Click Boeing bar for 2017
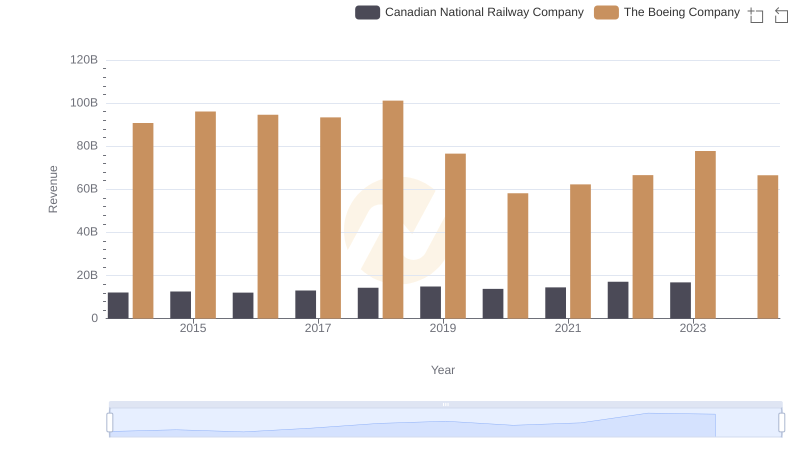Image resolution: width=800 pixels, height=461 pixels. click(x=331, y=218)
